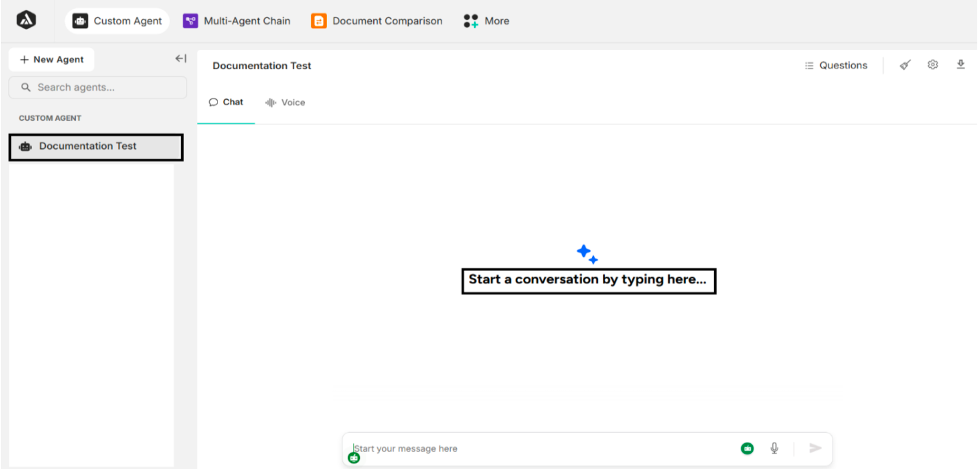Switch to Multi-Agent Chain

pos(236,21)
